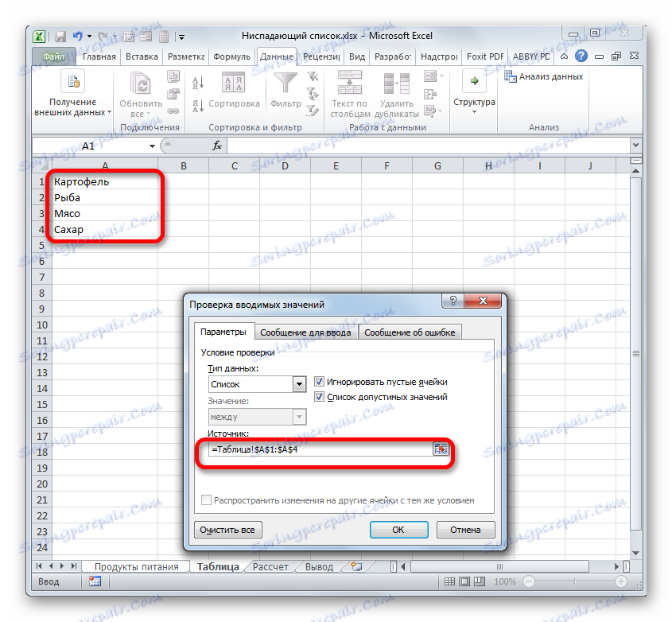Click the zoom in plus button

pos(621,581)
